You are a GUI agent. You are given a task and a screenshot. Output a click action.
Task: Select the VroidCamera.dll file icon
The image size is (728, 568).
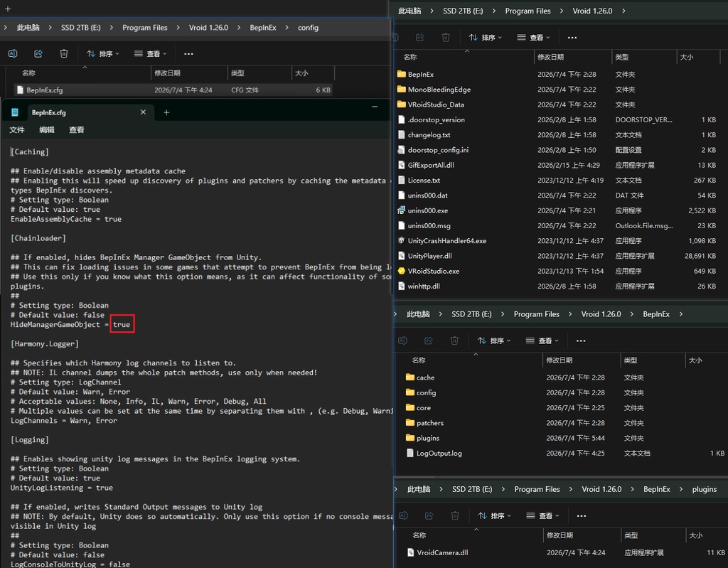[x=410, y=552]
